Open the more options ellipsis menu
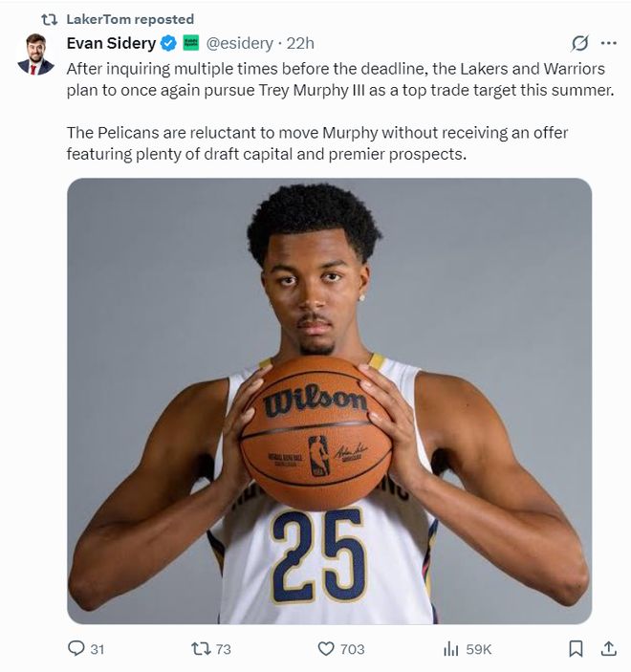 tap(608, 43)
